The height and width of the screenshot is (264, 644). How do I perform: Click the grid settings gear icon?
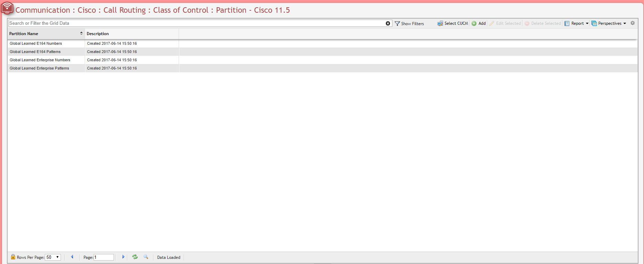[x=633, y=23]
